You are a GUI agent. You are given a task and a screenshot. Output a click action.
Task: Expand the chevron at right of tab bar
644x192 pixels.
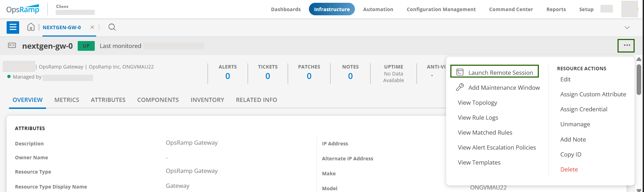[627, 27]
